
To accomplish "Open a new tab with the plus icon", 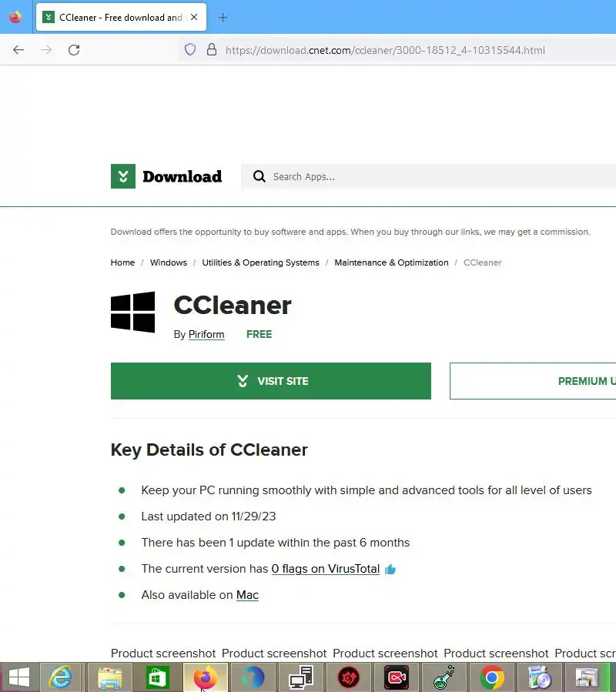I will coord(223,18).
